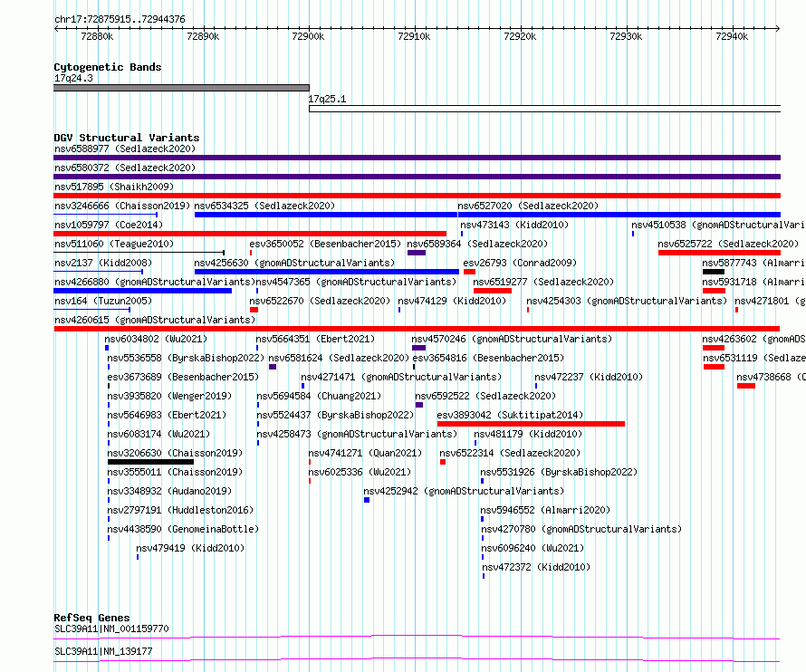Select nsv4438590 (GenomeinaBottle) label
Viewport: 806px width, 672px height.
point(183,529)
